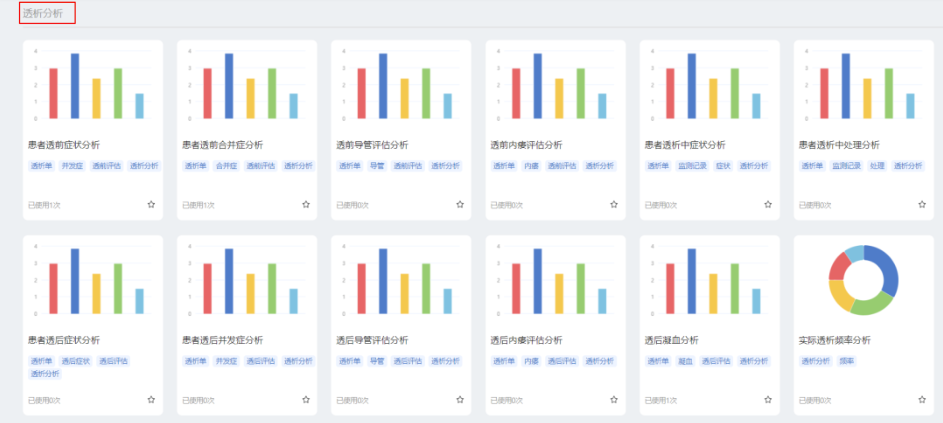
Task: Favorite the 患者透前合并症分析 card via star
Action: point(306,204)
